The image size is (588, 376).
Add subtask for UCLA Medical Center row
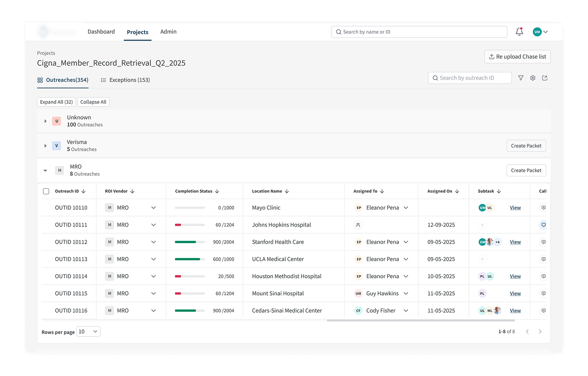point(482,259)
